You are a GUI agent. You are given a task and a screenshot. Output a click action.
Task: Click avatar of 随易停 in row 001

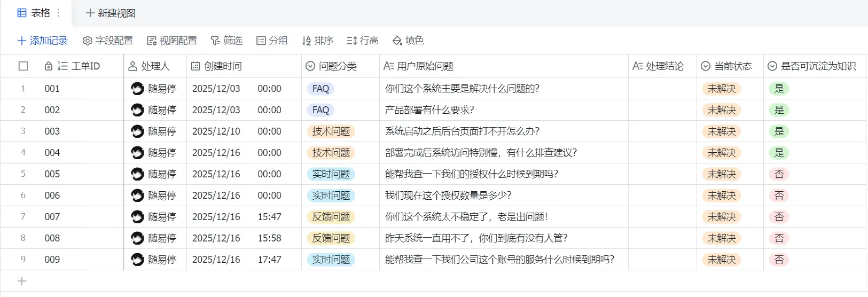(137, 89)
